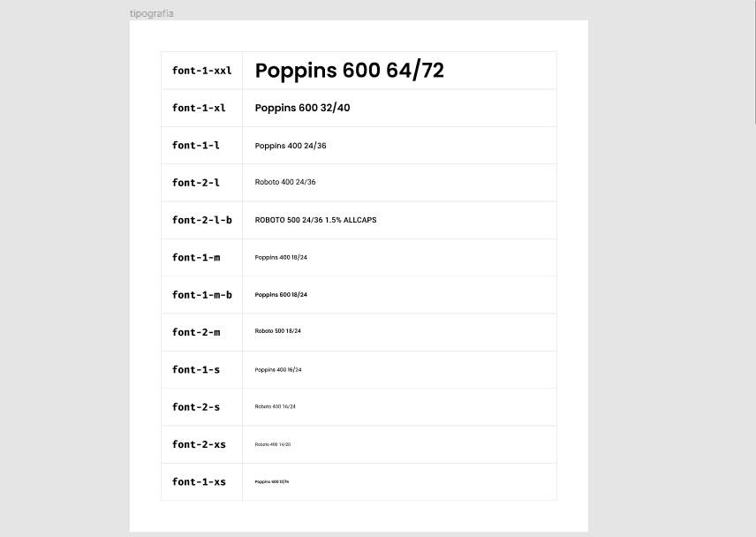Click the font-1-m token name

[195, 257]
